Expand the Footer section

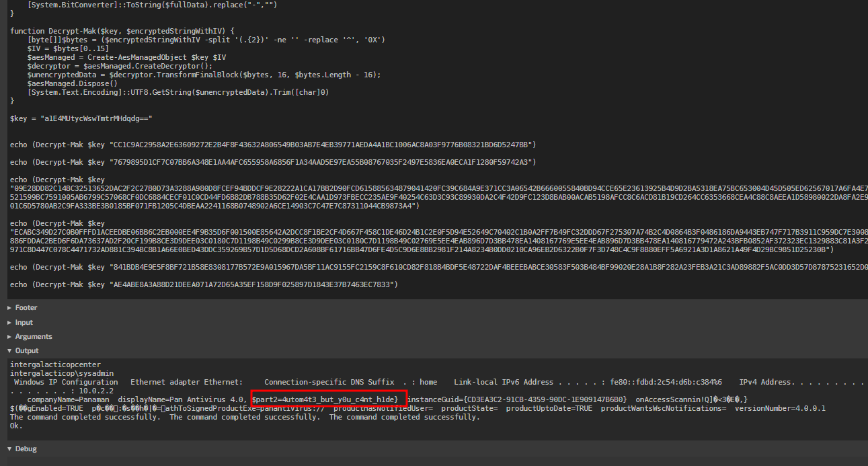[x=26, y=308]
